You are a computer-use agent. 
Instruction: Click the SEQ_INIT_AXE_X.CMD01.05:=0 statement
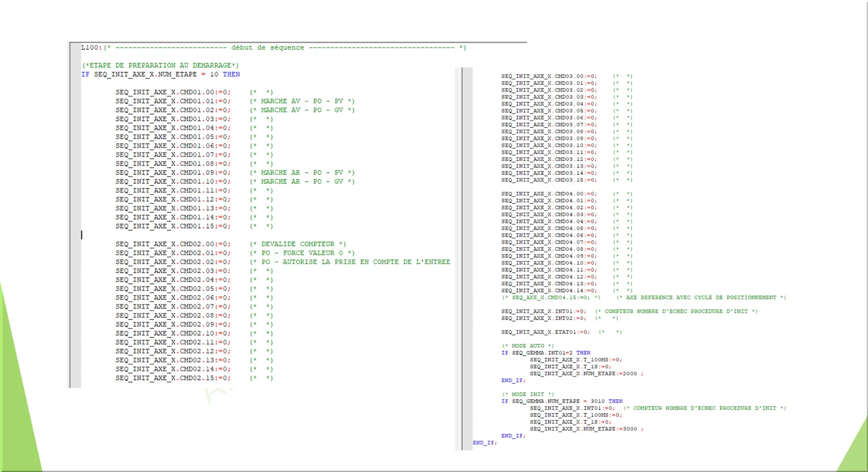(x=173, y=137)
